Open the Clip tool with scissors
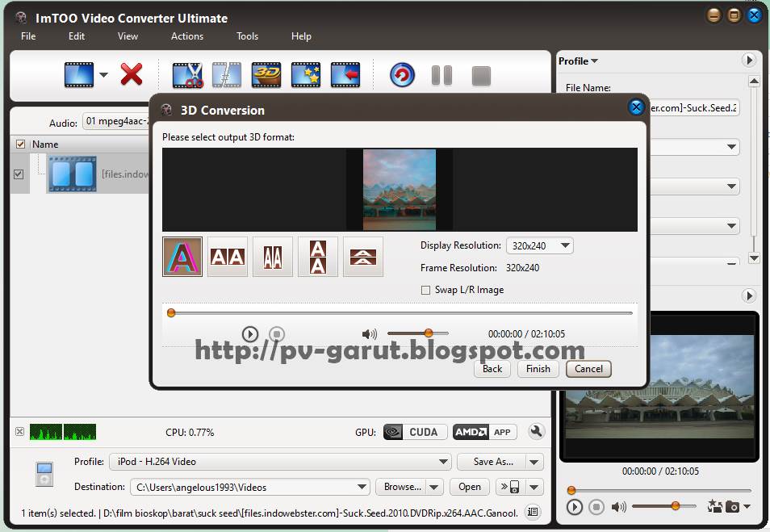This screenshot has height=532, width=770. pyautogui.click(x=187, y=75)
